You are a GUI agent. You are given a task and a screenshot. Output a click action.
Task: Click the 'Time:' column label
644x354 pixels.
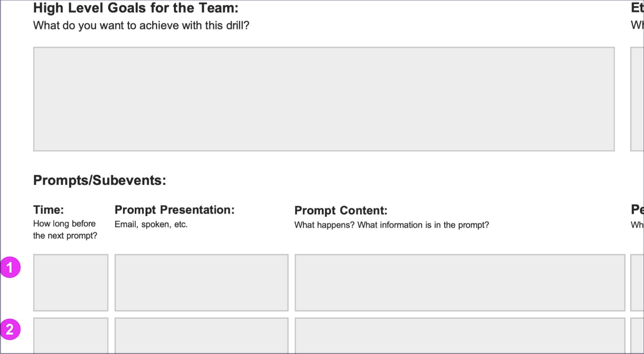click(x=49, y=210)
